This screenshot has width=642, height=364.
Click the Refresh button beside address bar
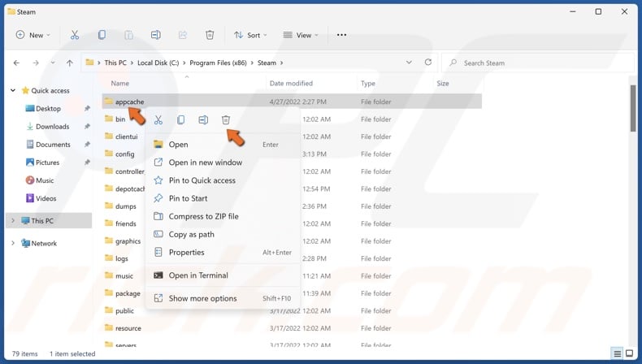coord(428,63)
